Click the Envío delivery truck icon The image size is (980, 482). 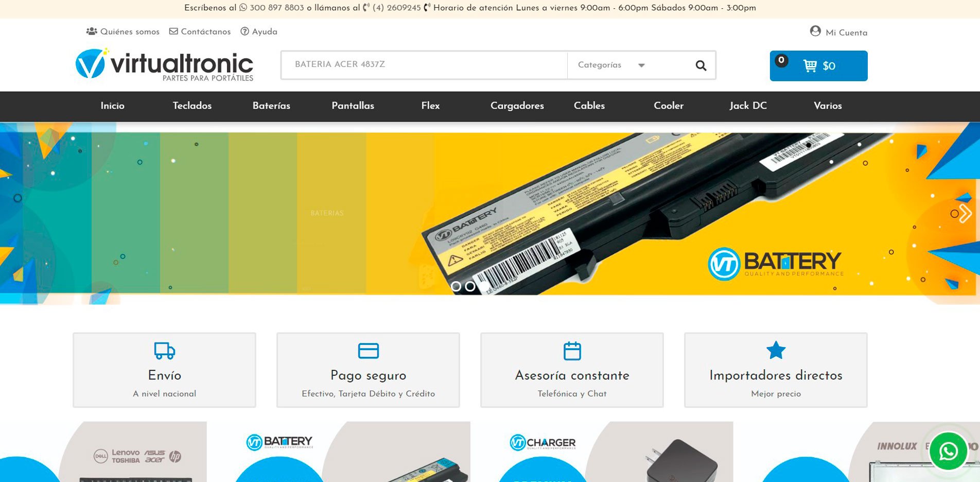pos(164,351)
